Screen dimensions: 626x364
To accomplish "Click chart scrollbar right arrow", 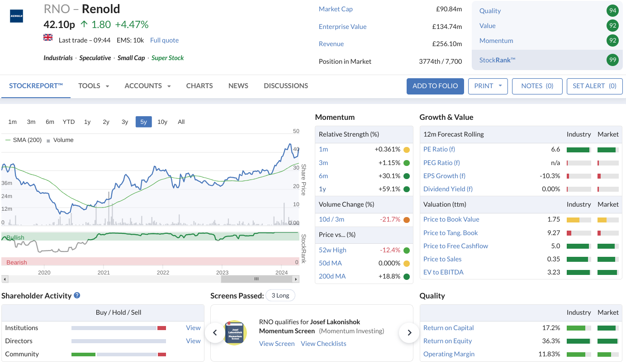I will pyautogui.click(x=296, y=279).
